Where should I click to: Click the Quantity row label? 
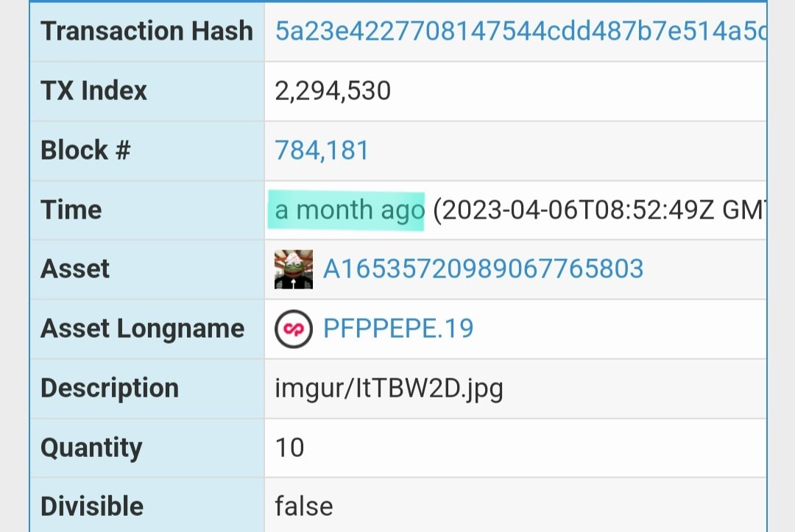pyautogui.click(x=91, y=448)
